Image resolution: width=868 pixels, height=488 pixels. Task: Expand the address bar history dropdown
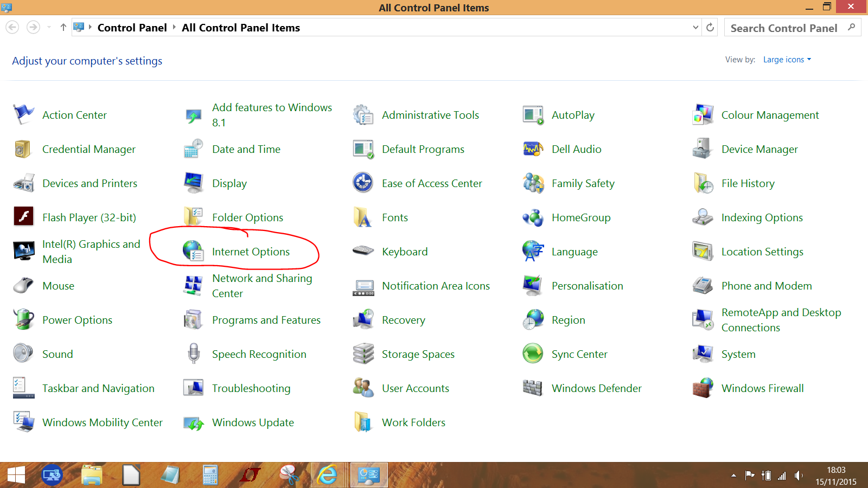click(695, 28)
